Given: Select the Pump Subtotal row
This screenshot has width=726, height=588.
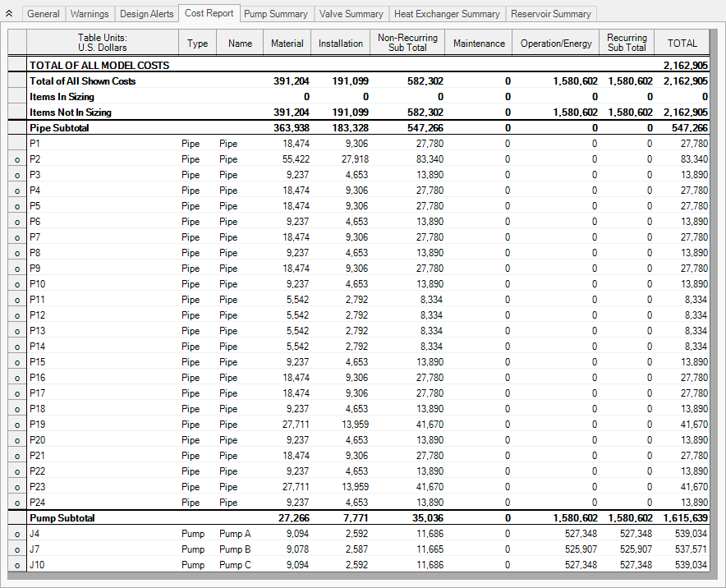Looking at the screenshot, I should pos(358,518).
